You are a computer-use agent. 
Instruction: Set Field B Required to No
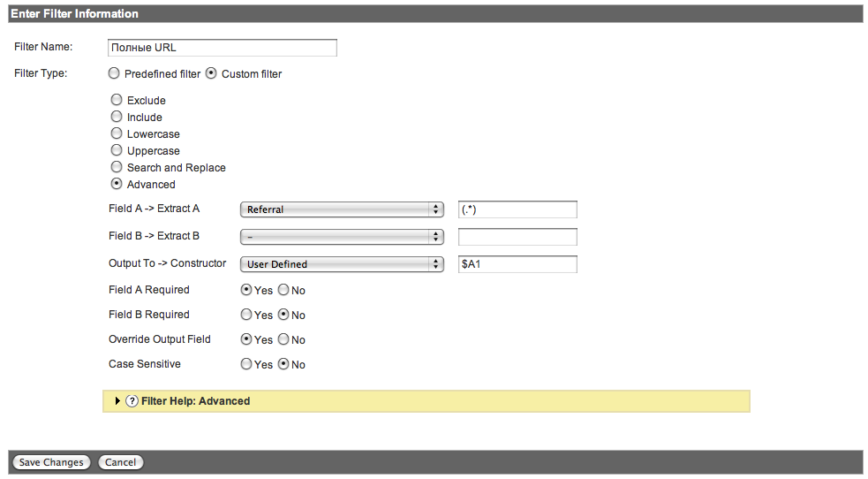pyautogui.click(x=283, y=315)
